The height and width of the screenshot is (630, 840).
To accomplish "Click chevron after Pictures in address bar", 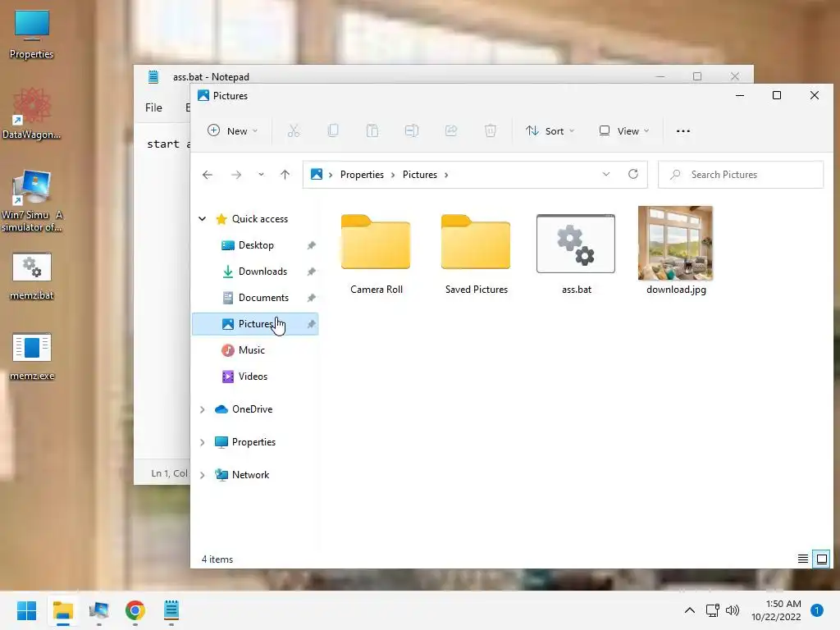I will [x=445, y=175].
